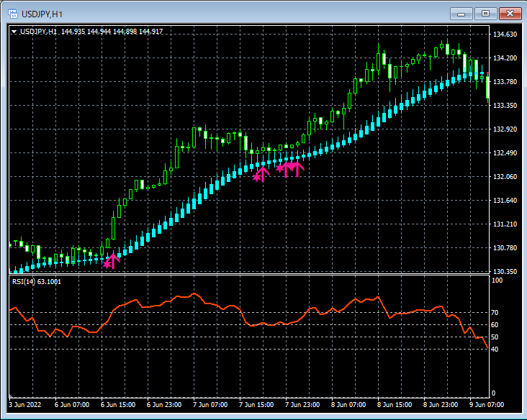Click the 6 Jun 15:00 time label
Viewport: 527px width, 420px height.
[x=118, y=405]
